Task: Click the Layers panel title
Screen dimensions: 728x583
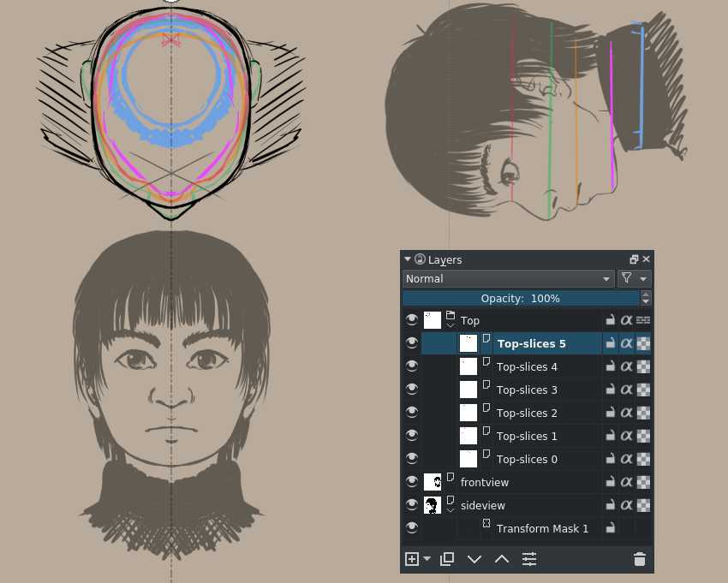Action: 445,259
